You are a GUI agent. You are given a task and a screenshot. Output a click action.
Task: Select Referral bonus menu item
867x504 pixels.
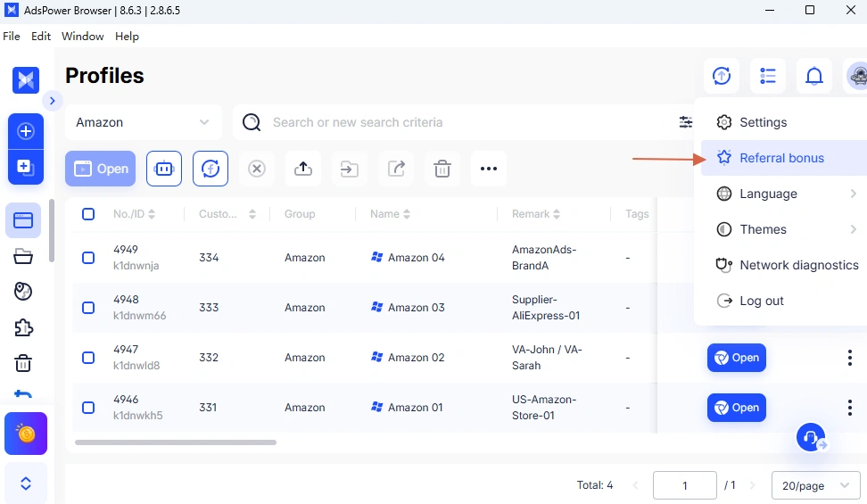[784, 158]
